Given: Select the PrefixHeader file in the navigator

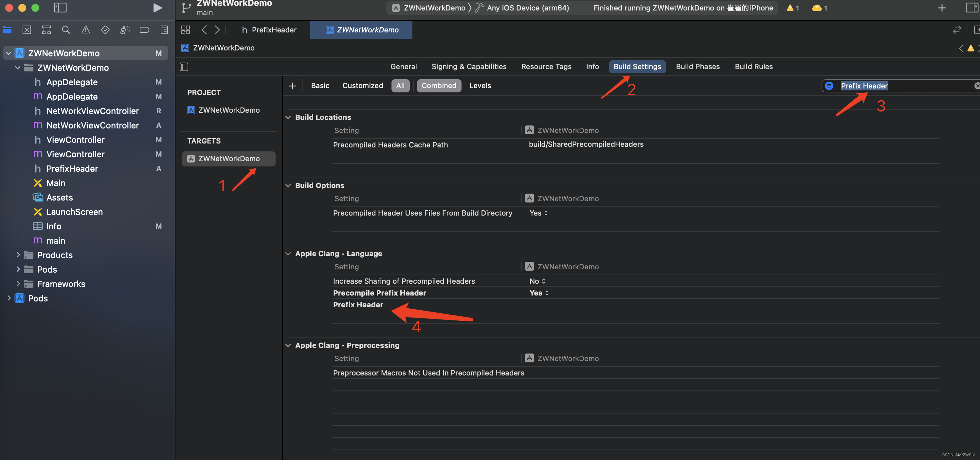Looking at the screenshot, I should (72, 168).
